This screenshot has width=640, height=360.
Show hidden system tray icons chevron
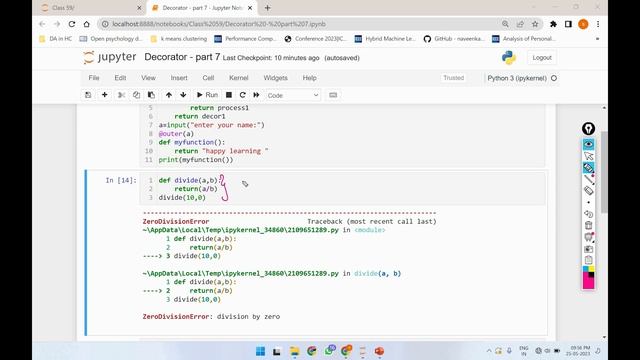(489, 351)
